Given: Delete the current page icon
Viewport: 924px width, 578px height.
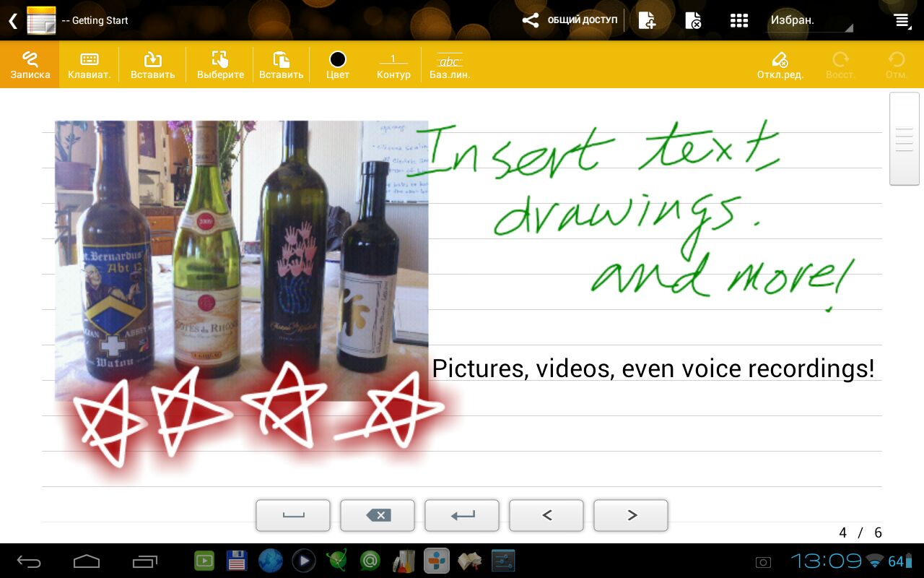Looking at the screenshot, I should pos(693,20).
